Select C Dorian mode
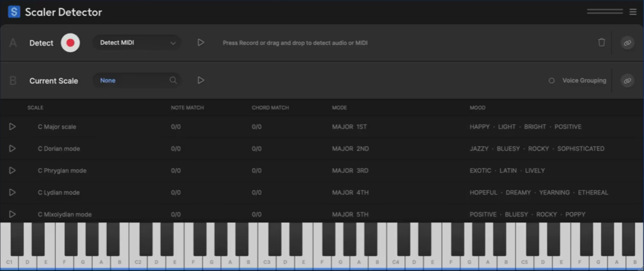 59,148
